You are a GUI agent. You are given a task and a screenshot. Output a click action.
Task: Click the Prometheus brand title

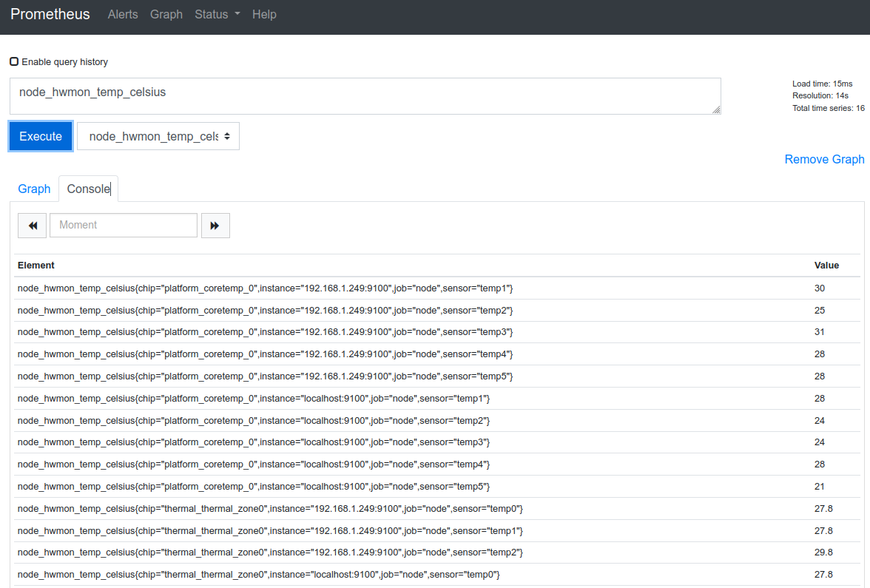point(50,15)
